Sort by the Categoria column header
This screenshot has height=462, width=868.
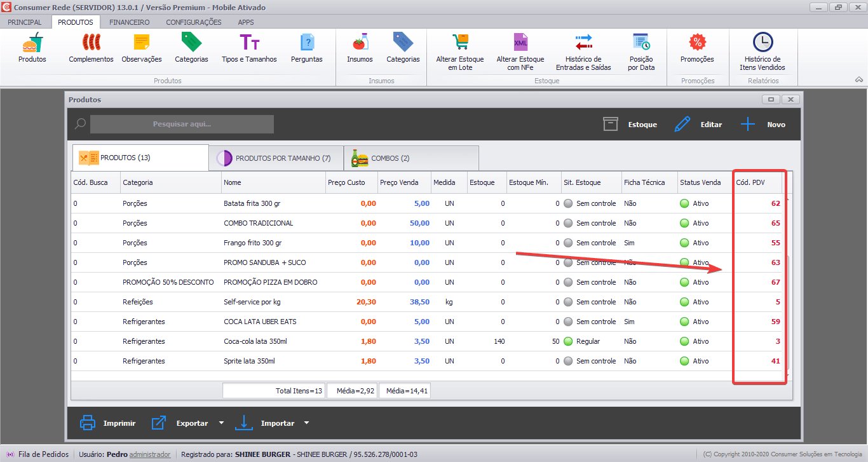pos(171,182)
